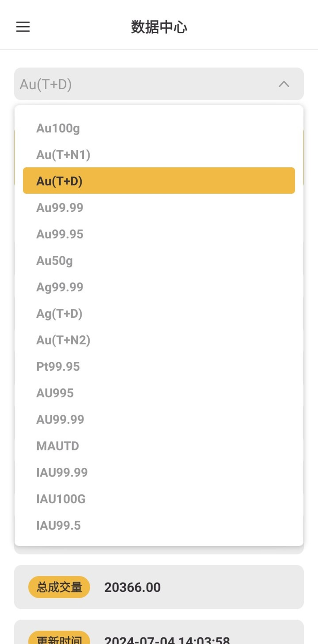Select Au99.99 contract option

60,208
